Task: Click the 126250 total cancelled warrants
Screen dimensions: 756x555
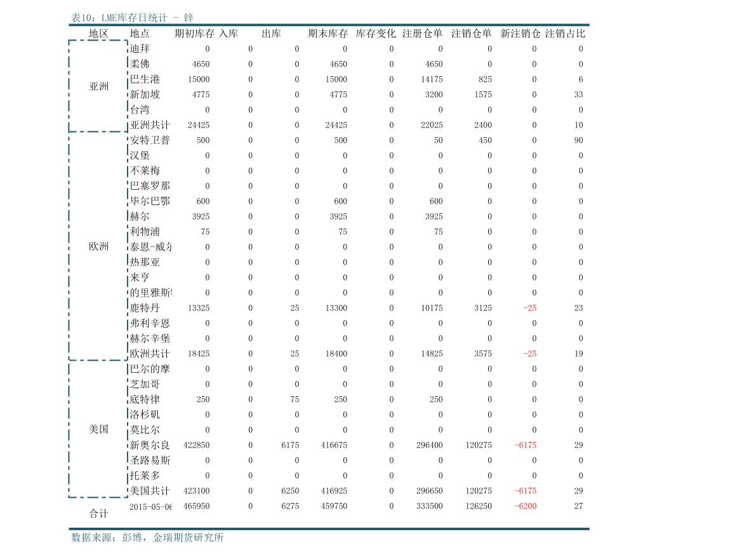Action: pos(479,506)
